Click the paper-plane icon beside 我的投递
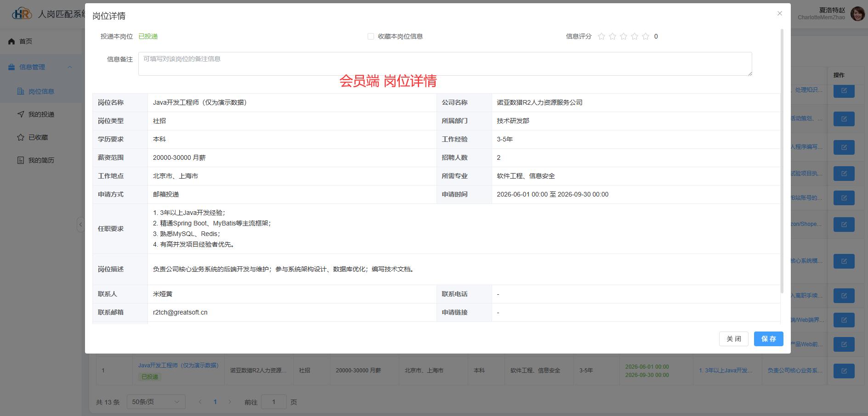 point(21,114)
